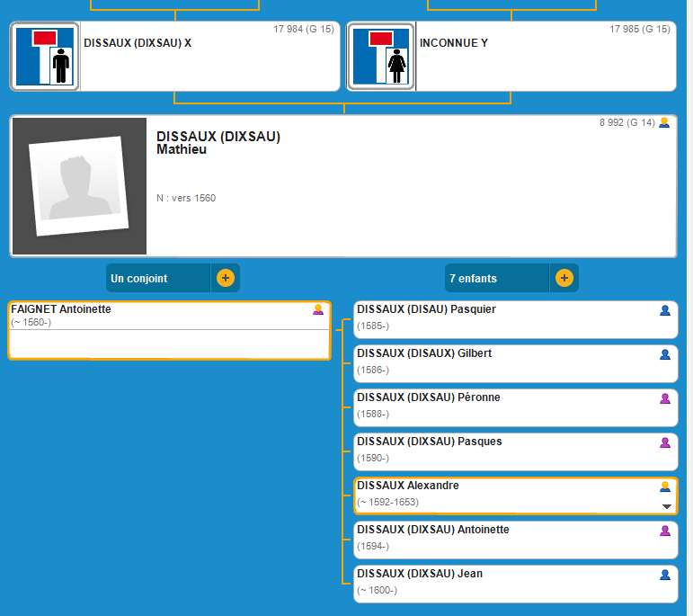Click the purple female icon on Péronne's card
Viewport: 693px width, 616px height.
click(665, 398)
